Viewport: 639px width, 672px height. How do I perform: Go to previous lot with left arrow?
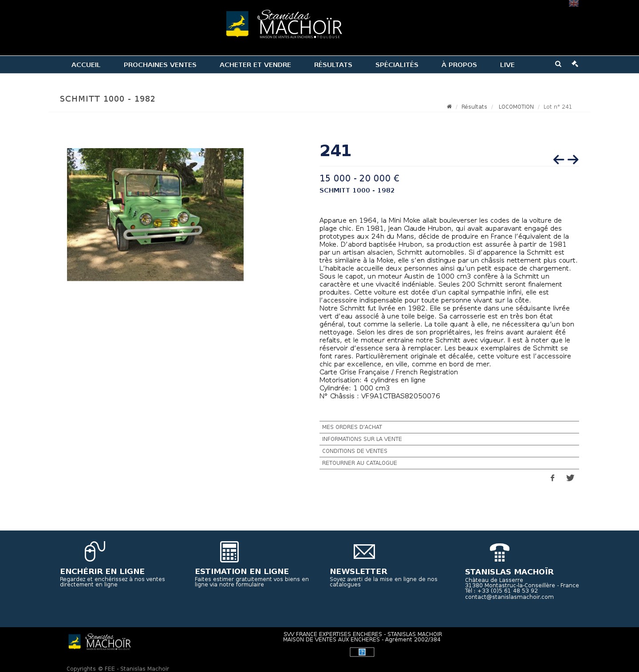coord(559,159)
